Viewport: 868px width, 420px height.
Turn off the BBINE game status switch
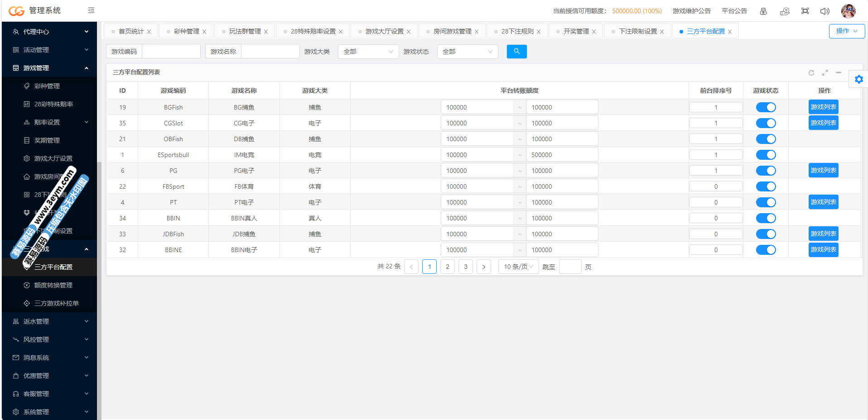click(766, 250)
